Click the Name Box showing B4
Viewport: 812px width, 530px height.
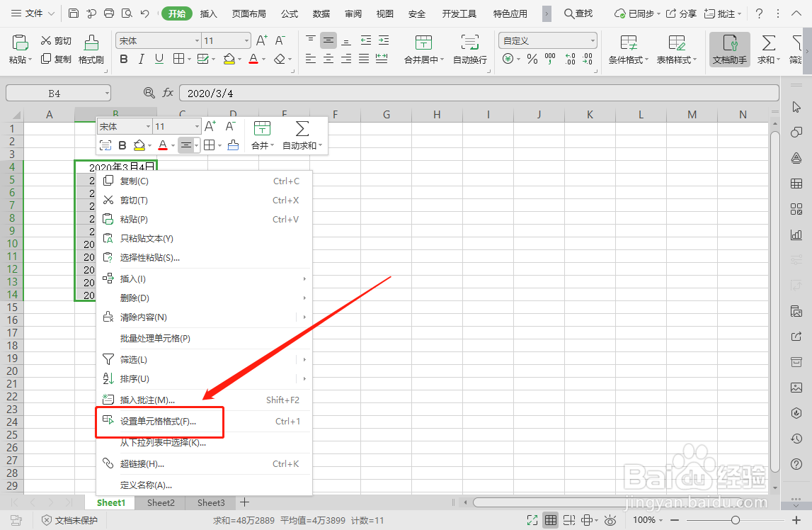(57, 92)
